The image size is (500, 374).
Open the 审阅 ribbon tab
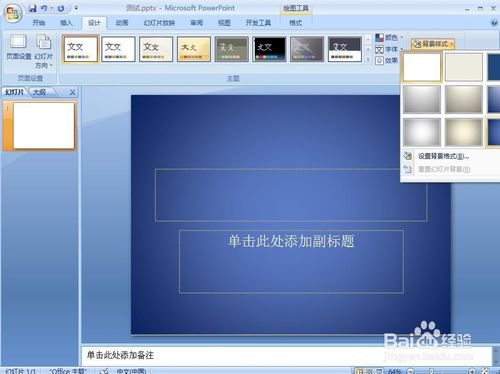[196, 23]
